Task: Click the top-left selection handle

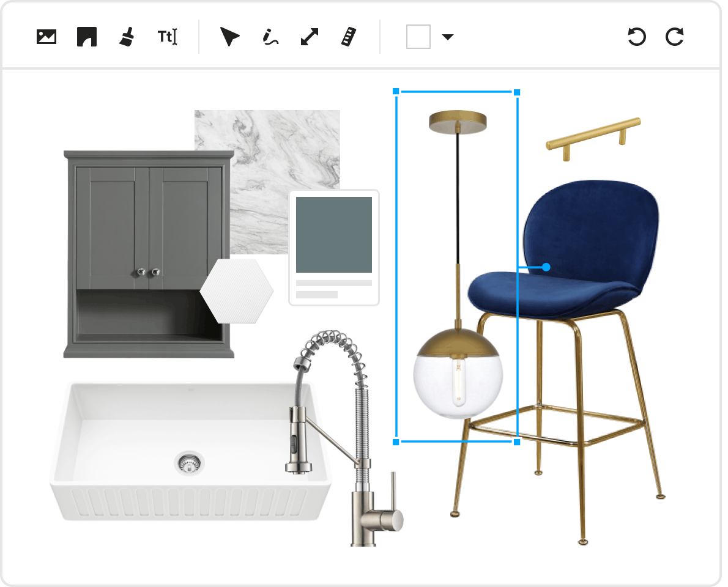Action: tap(396, 92)
